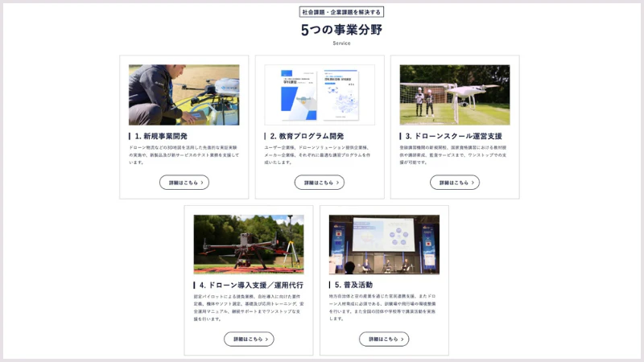The height and width of the screenshot is (362, 644).
Task: Open details button for 教育プログラム開発
Action: 319,183
